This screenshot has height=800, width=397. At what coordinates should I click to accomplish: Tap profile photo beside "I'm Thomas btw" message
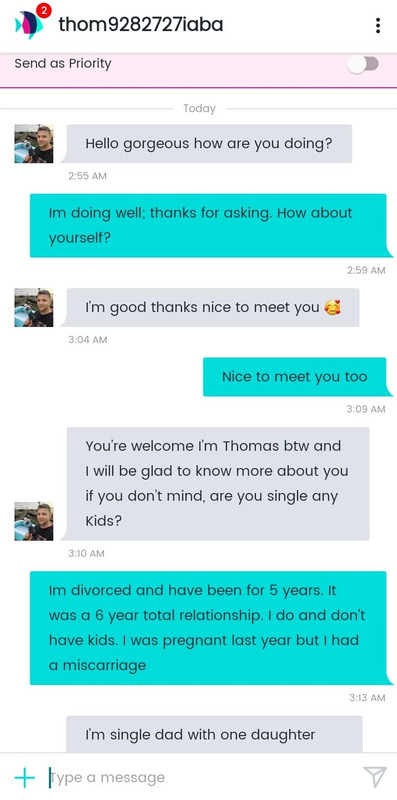[x=34, y=521]
